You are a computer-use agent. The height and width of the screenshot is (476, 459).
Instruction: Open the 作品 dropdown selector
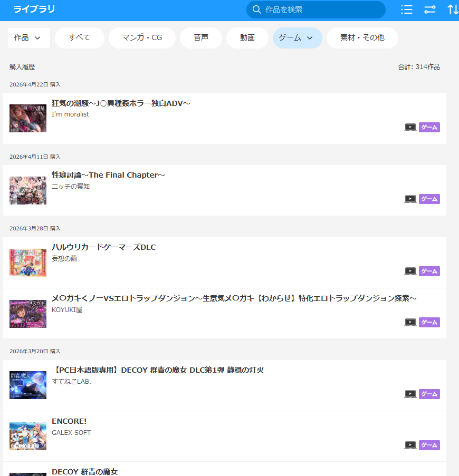pyautogui.click(x=29, y=37)
